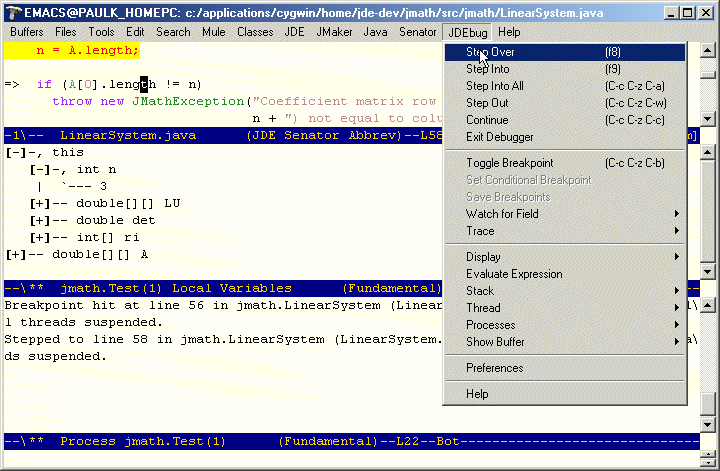Open the JMaker menu in menu bar

[333, 32]
